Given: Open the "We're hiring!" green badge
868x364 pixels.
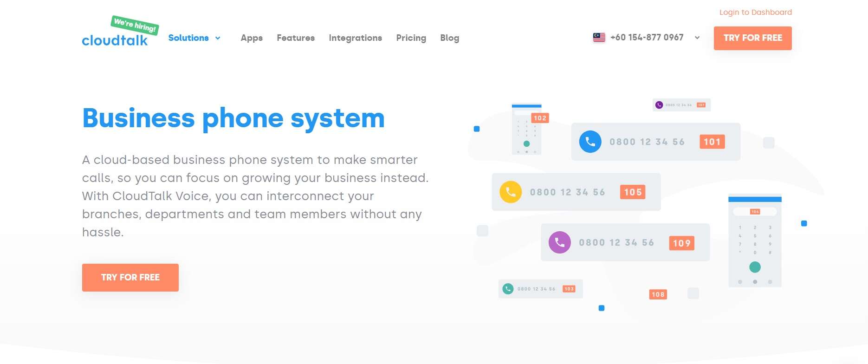Looking at the screenshot, I should (x=135, y=25).
